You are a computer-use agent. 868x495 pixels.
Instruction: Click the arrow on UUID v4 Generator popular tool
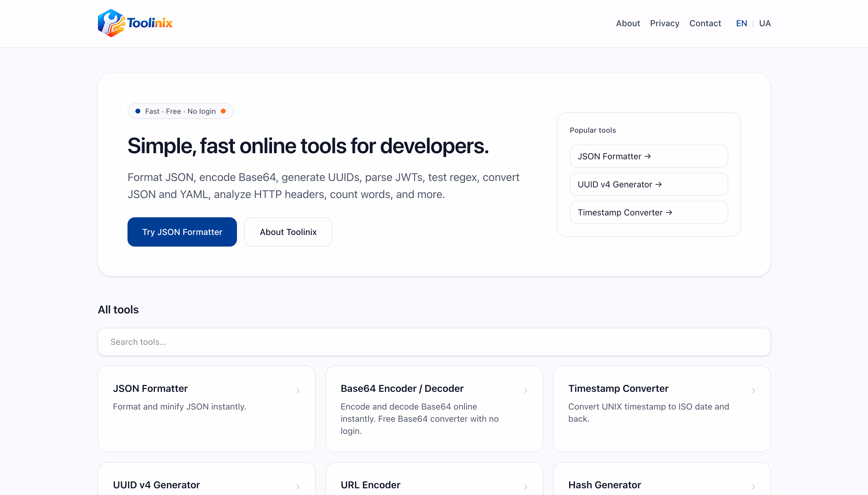tap(658, 184)
